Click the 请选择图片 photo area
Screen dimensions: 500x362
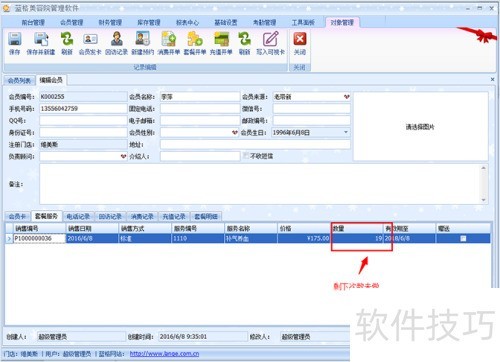(421, 127)
